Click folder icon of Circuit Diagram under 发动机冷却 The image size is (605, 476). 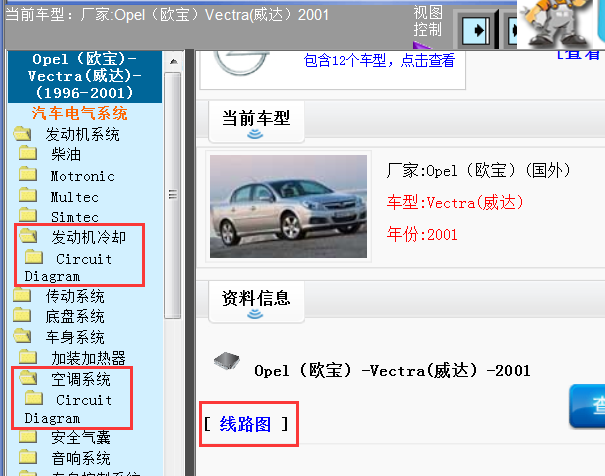coord(34,257)
